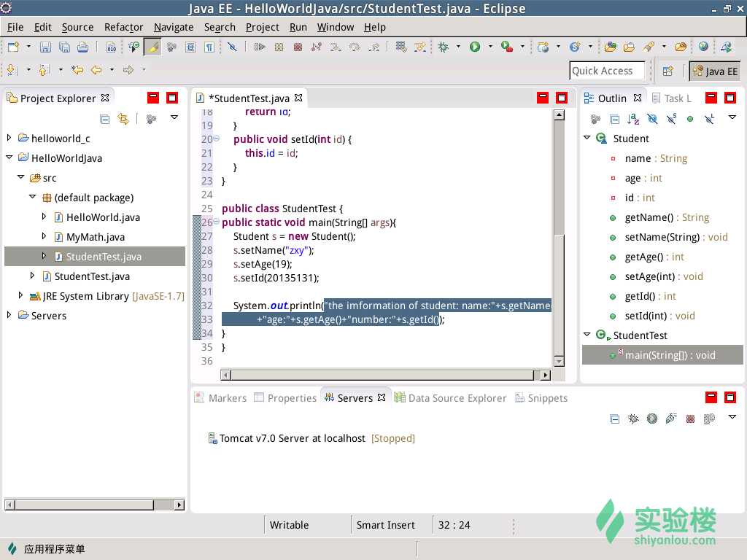Image resolution: width=747 pixels, height=560 pixels.
Task: Collapse the src folder node
Action: point(20,176)
